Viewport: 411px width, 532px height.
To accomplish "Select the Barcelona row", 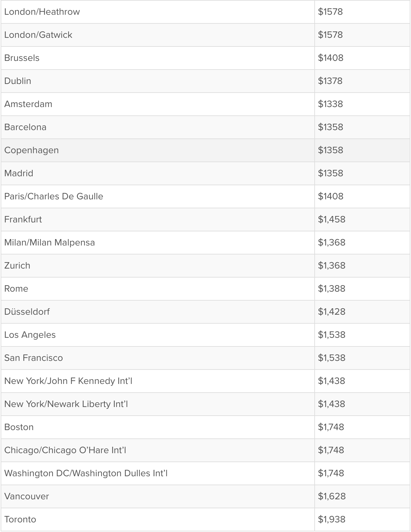I will [25, 127].
